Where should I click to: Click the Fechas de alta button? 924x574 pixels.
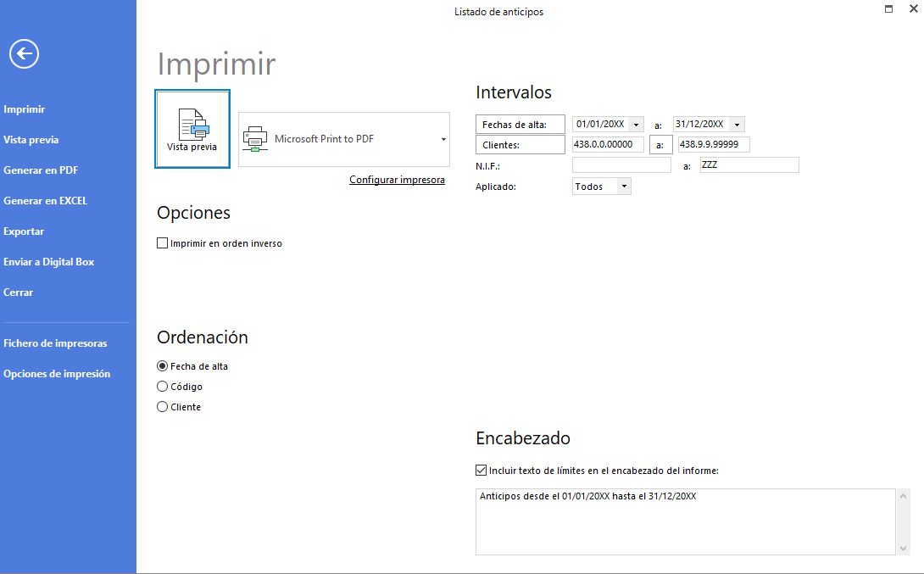[x=520, y=125]
